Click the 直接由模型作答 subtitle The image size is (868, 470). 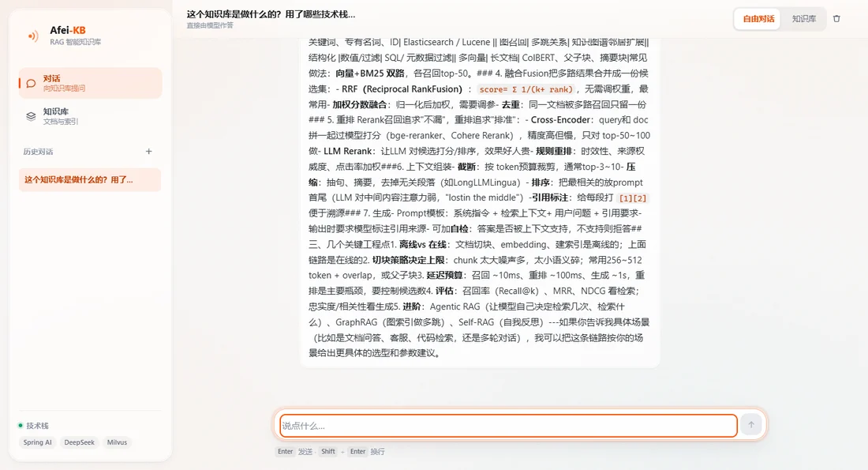coord(210,25)
